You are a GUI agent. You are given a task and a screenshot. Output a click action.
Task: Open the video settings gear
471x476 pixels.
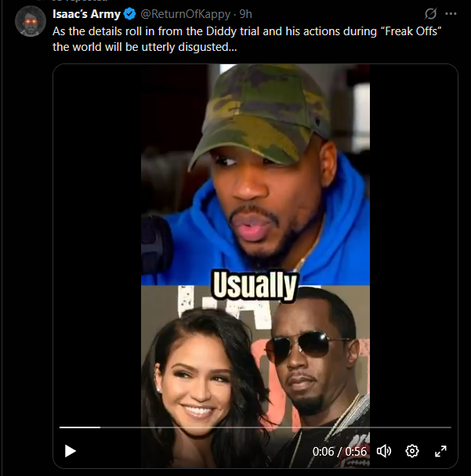click(412, 451)
